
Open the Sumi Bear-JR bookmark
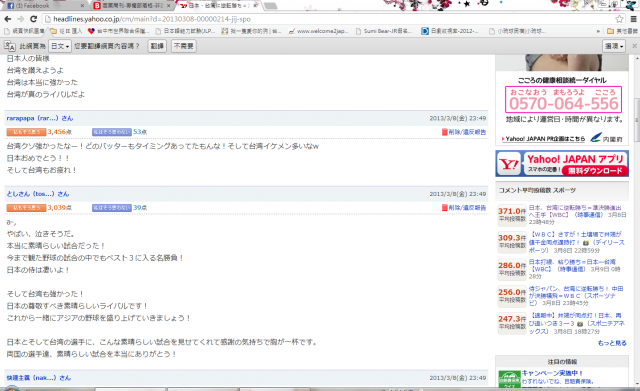[x=384, y=31]
